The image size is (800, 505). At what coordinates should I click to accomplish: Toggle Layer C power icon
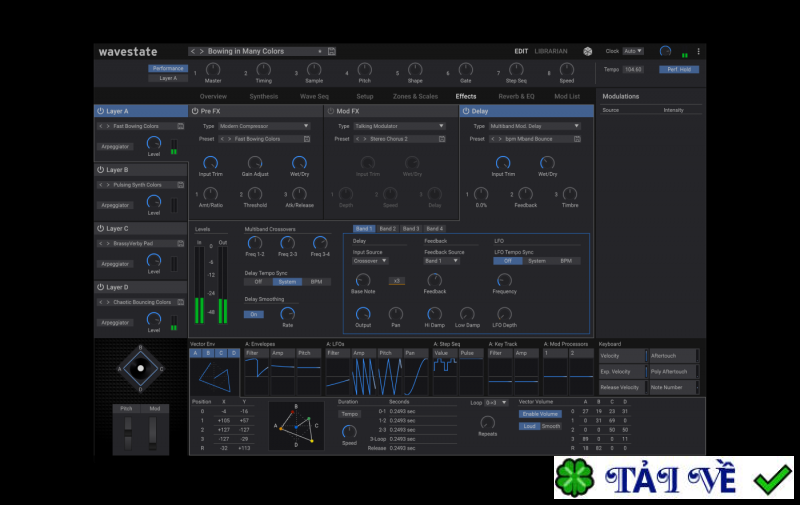pos(101,228)
